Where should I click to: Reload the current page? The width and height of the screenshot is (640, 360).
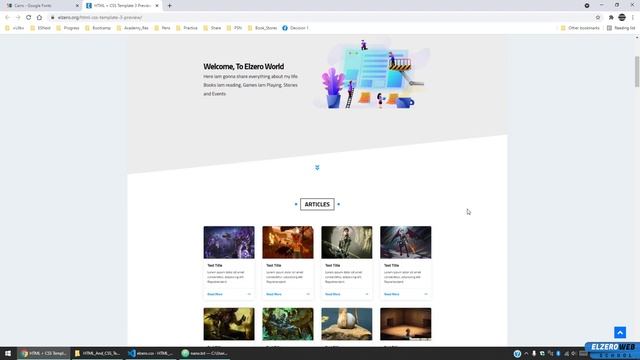tap(29, 18)
